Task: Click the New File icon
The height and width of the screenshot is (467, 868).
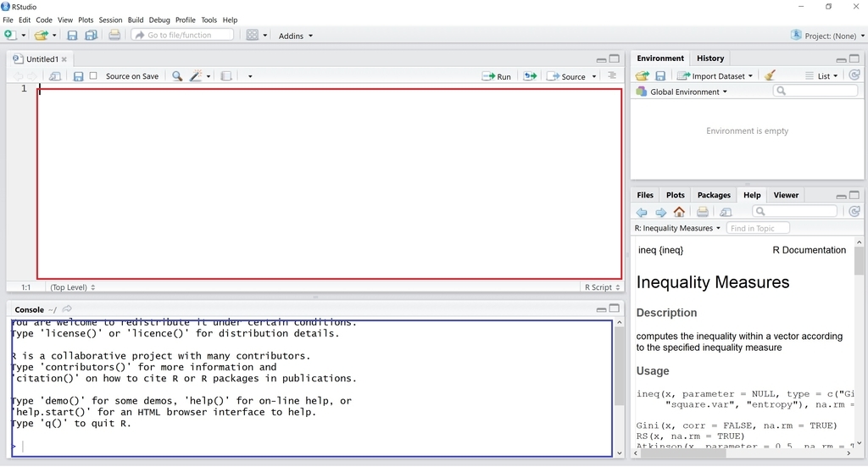Action: 10,35
